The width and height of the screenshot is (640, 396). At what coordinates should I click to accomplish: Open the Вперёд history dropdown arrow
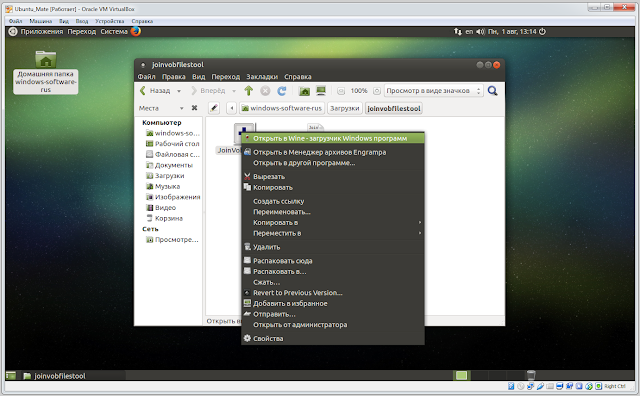(234, 91)
